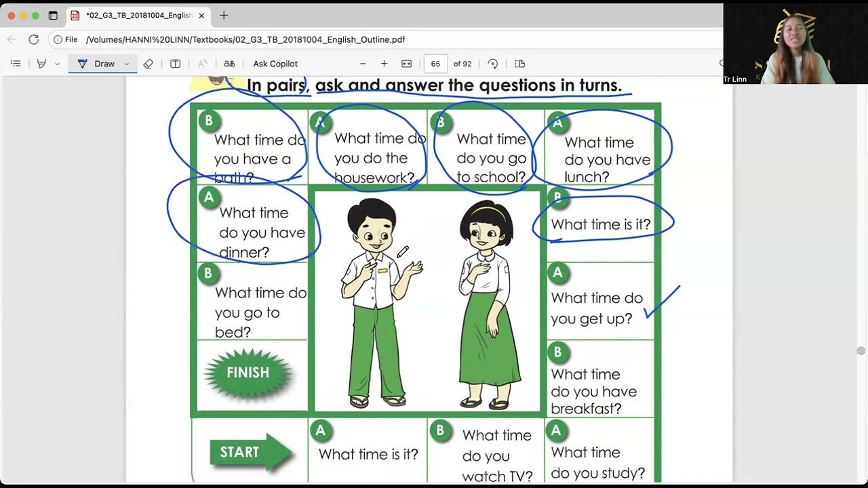Click Ask Copilot

pos(275,64)
